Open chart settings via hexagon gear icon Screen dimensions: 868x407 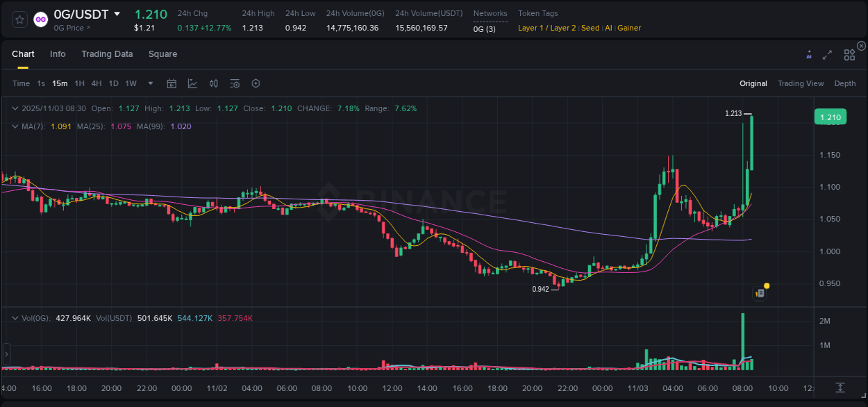pos(256,83)
